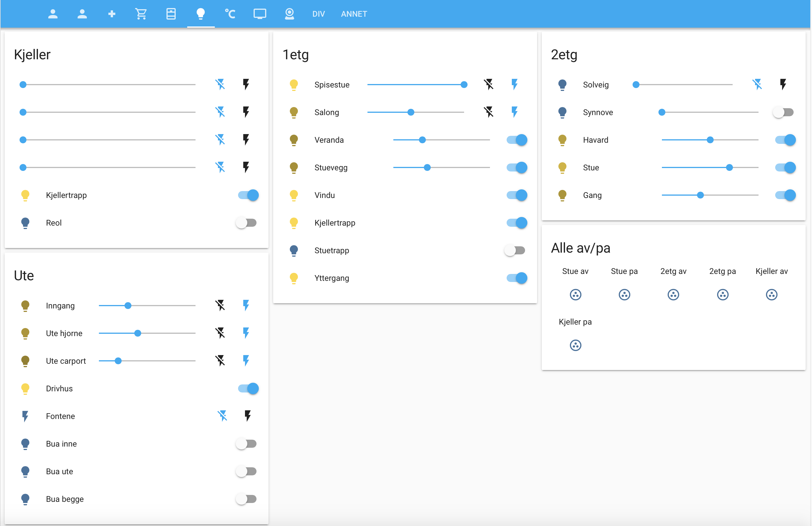Screen dimensions: 812x526
Task: Toggle the Reol light switch
Action: [246, 223]
